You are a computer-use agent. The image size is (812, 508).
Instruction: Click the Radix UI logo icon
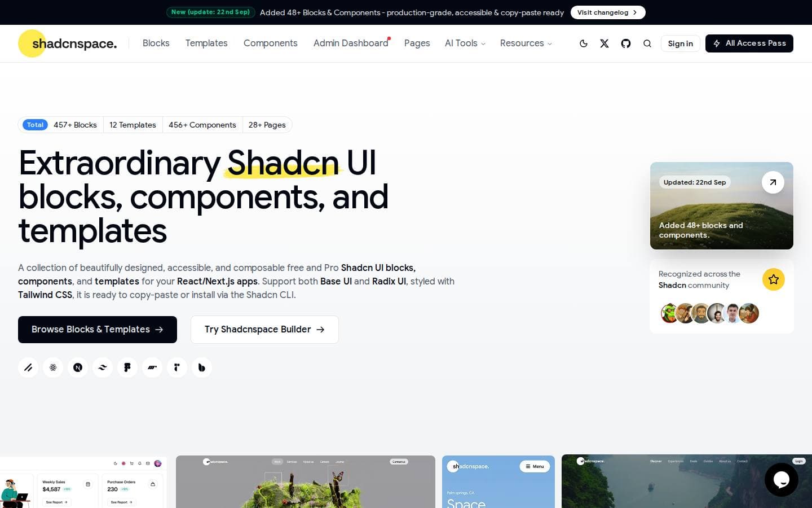[x=177, y=367]
